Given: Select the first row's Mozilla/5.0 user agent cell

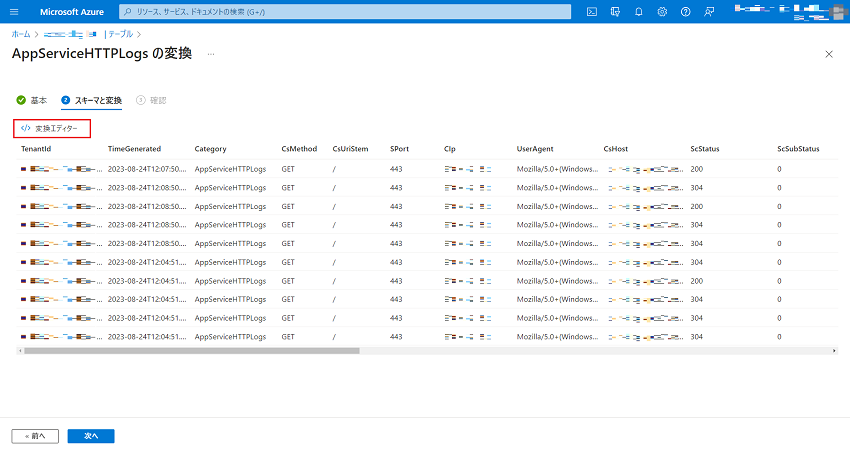Looking at the screenshot, I should pyautogui.click(x=557, y=169).
